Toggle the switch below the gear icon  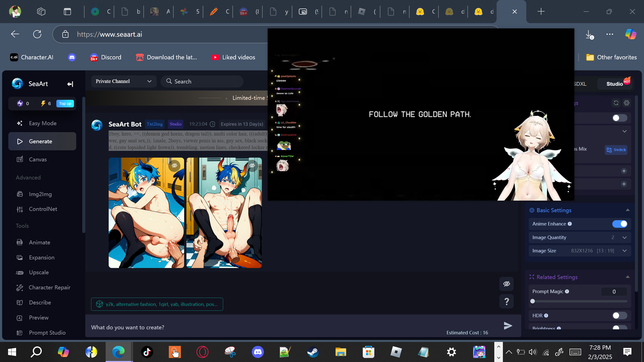tap(620, 118)
